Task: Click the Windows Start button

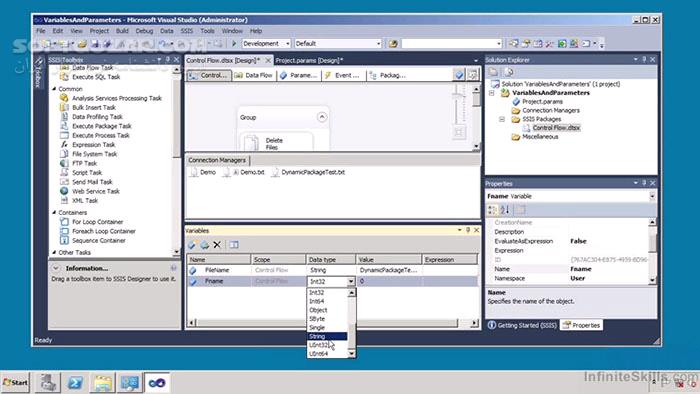Action: click(15, 382)
